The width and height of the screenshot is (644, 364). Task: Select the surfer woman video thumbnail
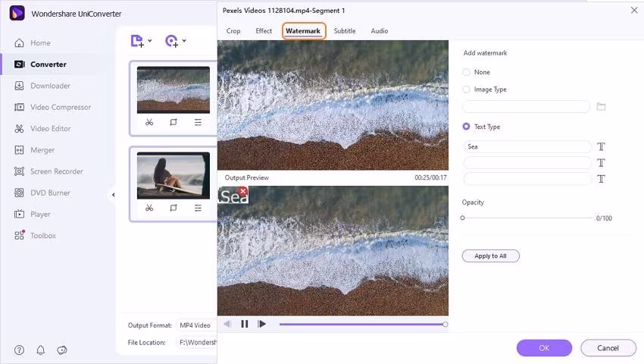(x=174, y=176)
